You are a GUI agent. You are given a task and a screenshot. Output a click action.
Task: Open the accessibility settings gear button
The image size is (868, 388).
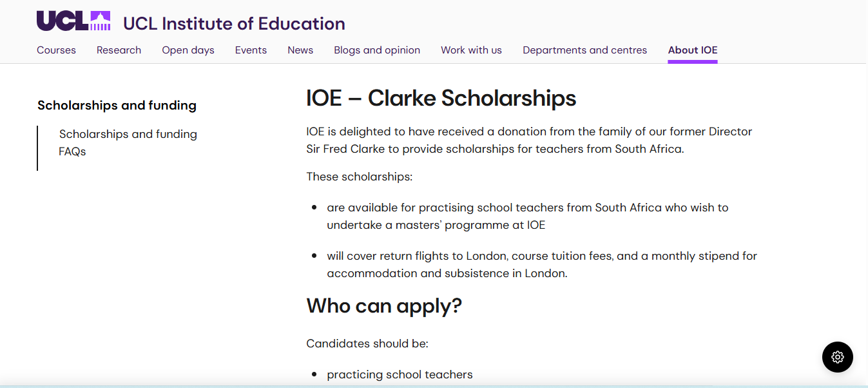pyautogui.click(x=837, y=356)
